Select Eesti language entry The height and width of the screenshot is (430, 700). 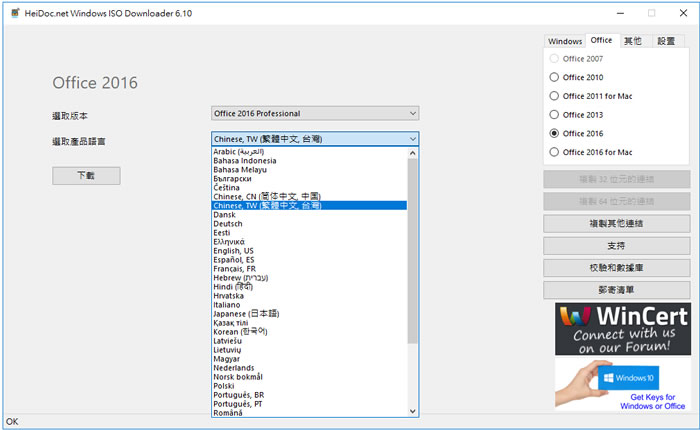[x=309, y=233]
